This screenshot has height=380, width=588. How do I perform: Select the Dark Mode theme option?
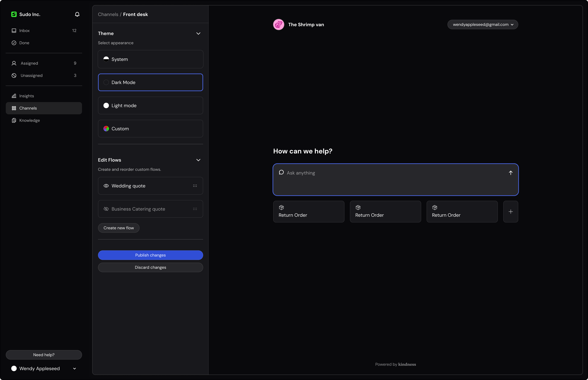[151, 82]
